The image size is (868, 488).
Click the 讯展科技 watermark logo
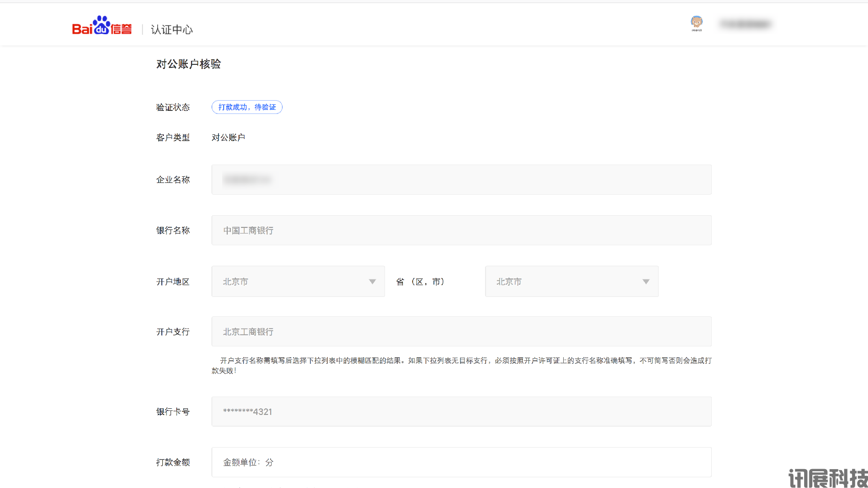[x=828, y=478]
